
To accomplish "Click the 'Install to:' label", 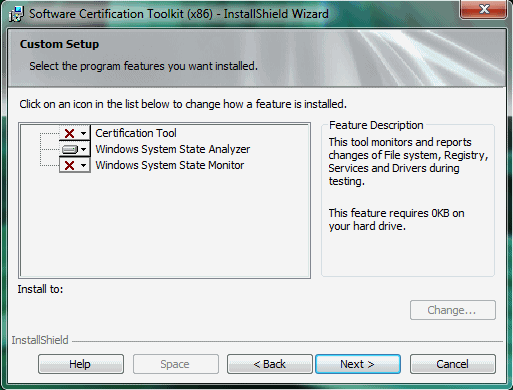I will pos(40,289).
